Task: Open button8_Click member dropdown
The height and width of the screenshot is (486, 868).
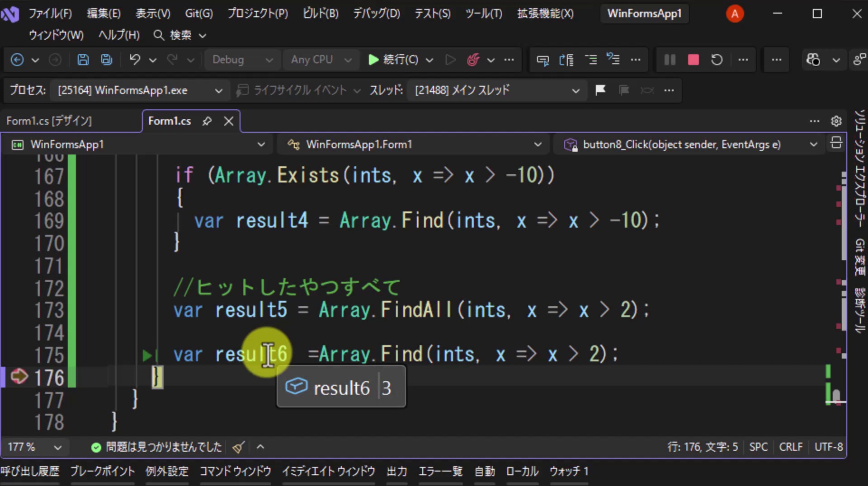Action: click(689, 145)
